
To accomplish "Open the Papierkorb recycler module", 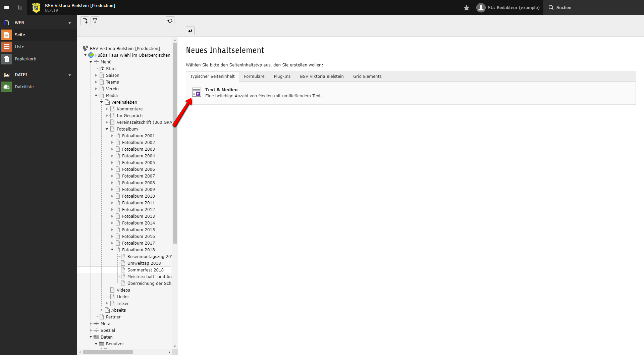I will 25,59.
